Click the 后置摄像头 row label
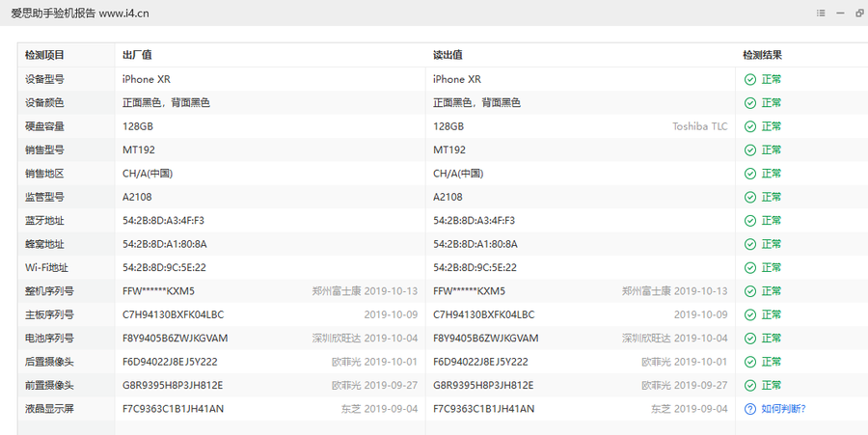 49,362
